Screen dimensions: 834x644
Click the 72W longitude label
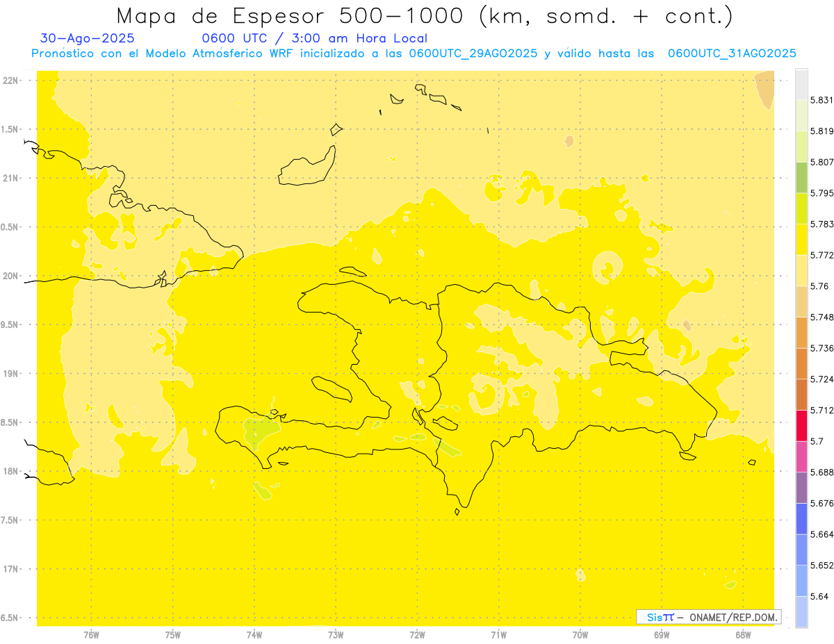click(x=417, y=635)
